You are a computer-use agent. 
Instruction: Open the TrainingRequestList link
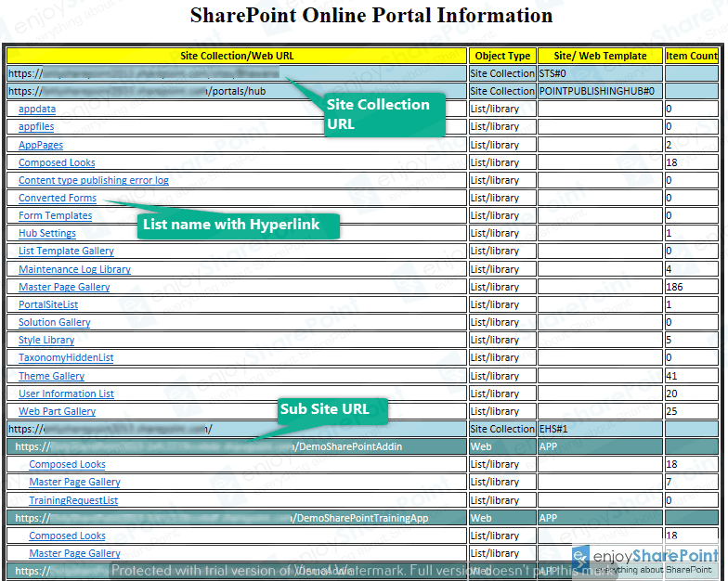click(73, 500)
